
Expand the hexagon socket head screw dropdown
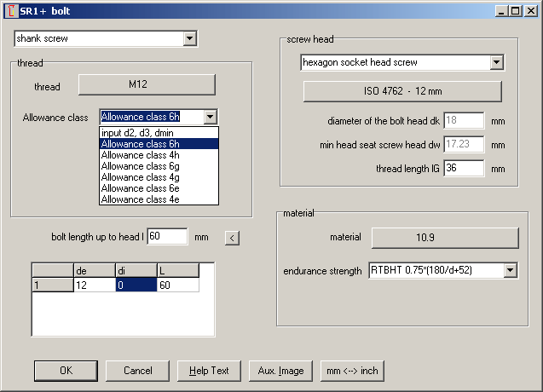pos(496,62)
